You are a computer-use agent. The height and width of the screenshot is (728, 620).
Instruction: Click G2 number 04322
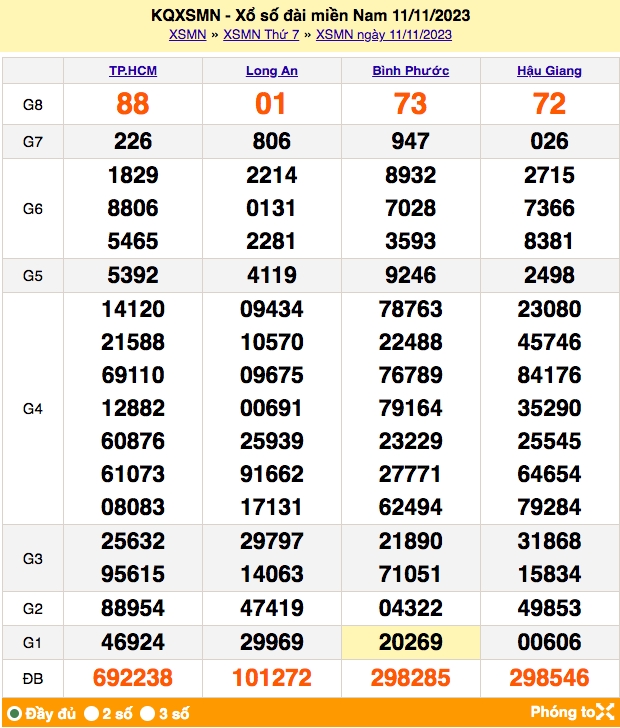(x=411, y=608)
